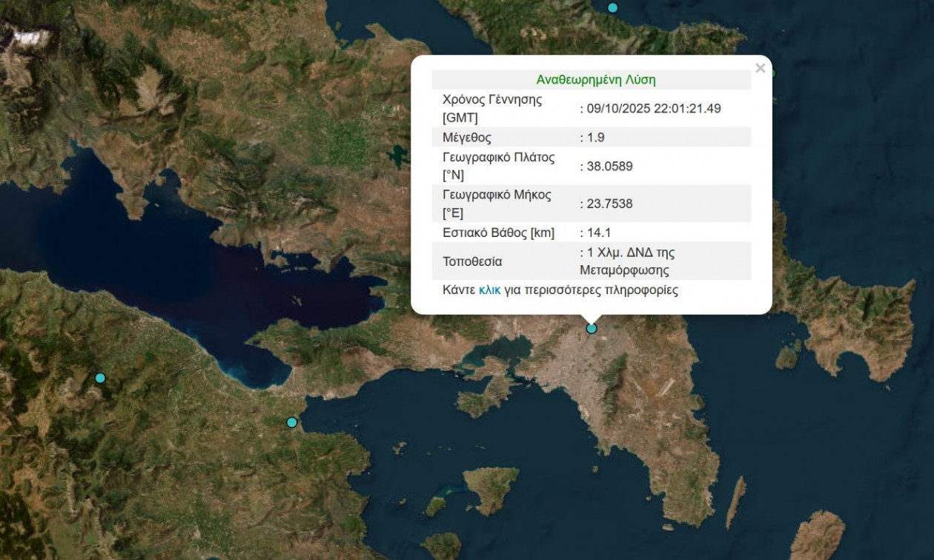Click the cyan marker on the lower-left coastline

tap(292, 422)
